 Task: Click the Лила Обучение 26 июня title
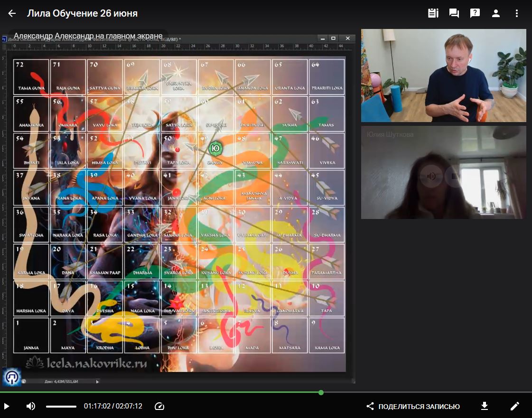[82, 13]
